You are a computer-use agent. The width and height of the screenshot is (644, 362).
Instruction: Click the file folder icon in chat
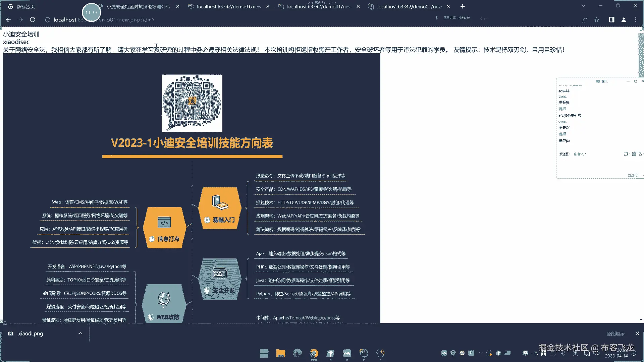coord(626,154)
